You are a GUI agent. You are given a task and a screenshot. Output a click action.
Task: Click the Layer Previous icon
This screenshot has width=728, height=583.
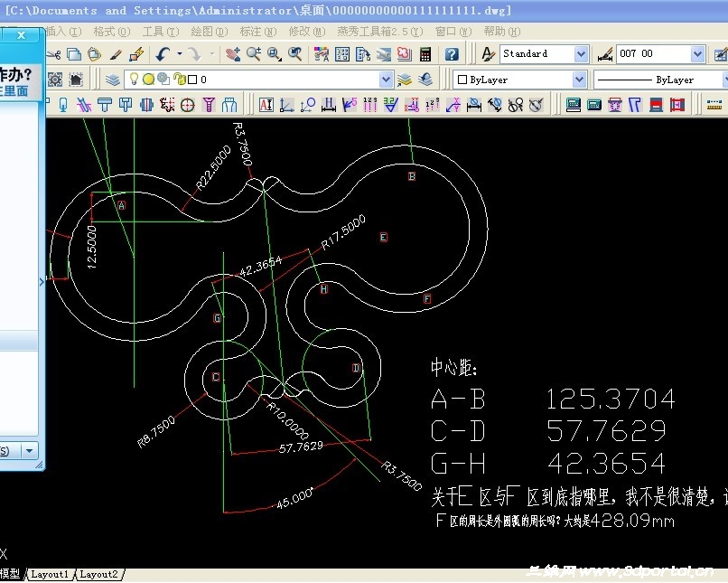click(x=425, y=80)
